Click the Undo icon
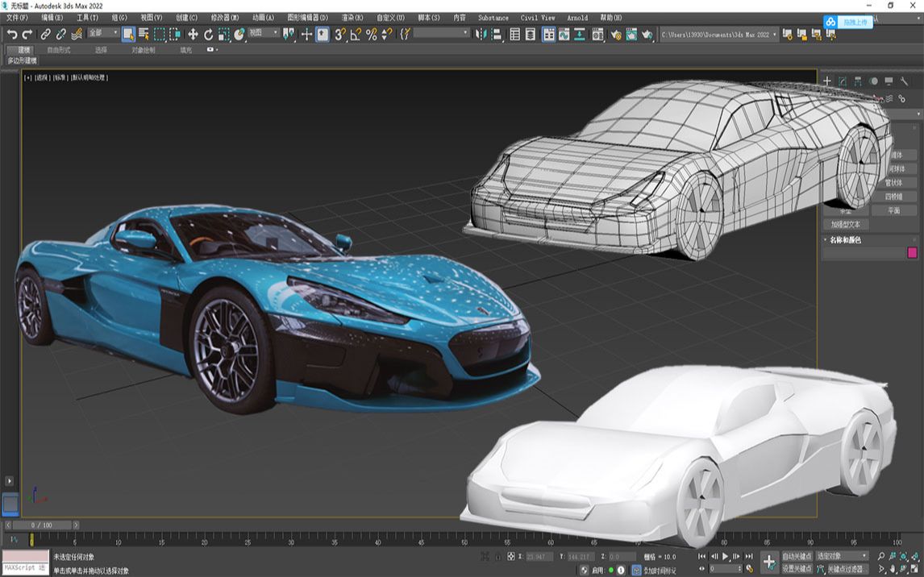 [x=10, y=34]
